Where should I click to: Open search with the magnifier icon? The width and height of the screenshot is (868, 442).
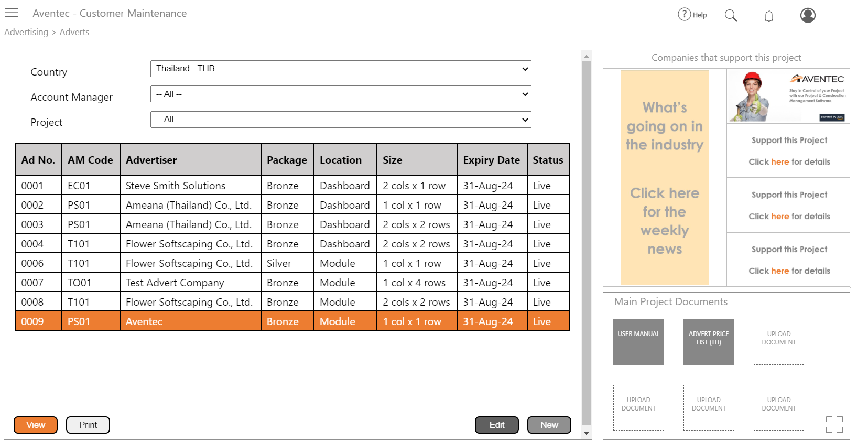[x=731, y=16]
